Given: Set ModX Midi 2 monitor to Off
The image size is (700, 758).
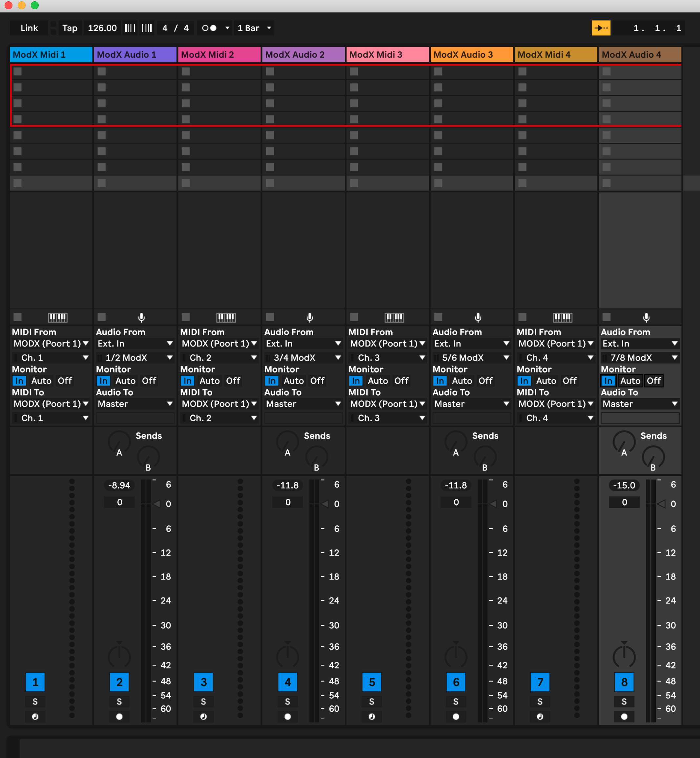Looking at the screenshot, I should pos(233,381).
